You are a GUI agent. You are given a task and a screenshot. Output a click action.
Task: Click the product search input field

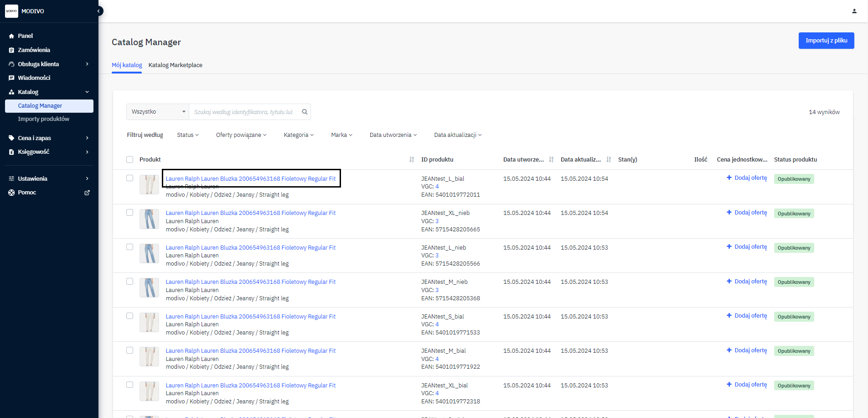tap(244, 112)
